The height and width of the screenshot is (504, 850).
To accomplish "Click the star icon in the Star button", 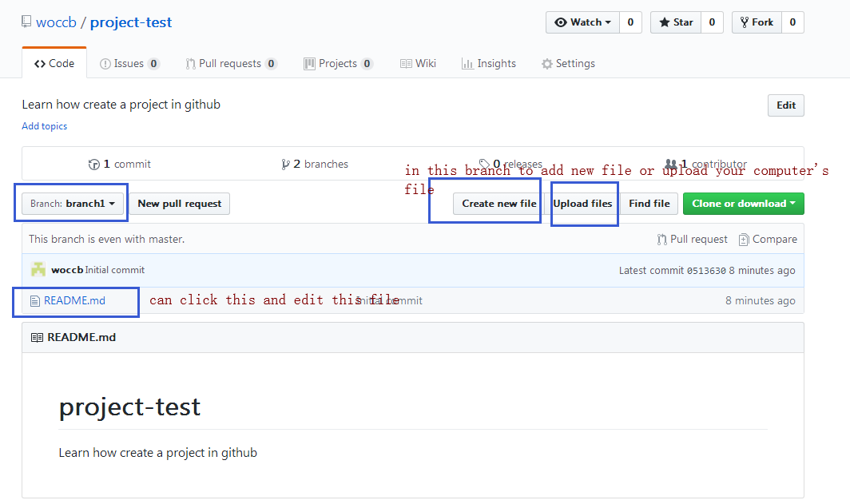I will click(x=664, y=22).
